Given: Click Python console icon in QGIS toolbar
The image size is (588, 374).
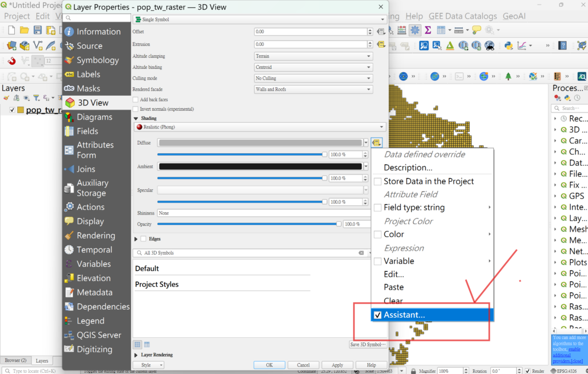Looking at the screenshot, I should (x=509, y=46).
